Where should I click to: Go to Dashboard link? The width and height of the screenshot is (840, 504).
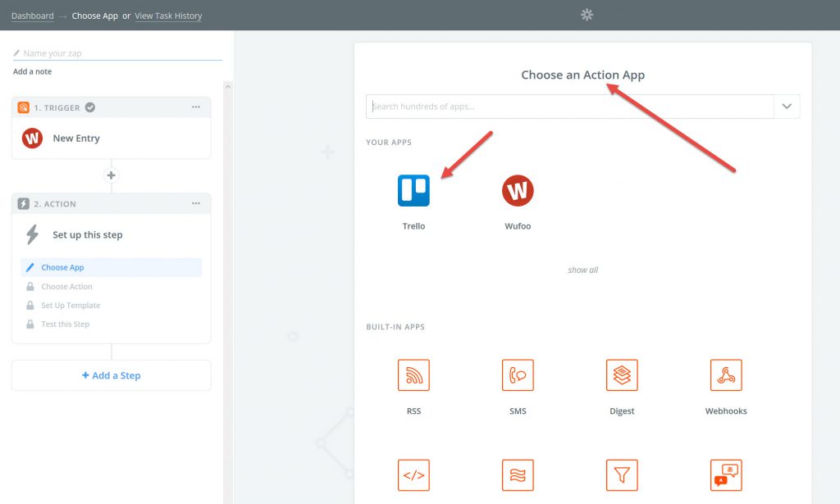point(33,16)
